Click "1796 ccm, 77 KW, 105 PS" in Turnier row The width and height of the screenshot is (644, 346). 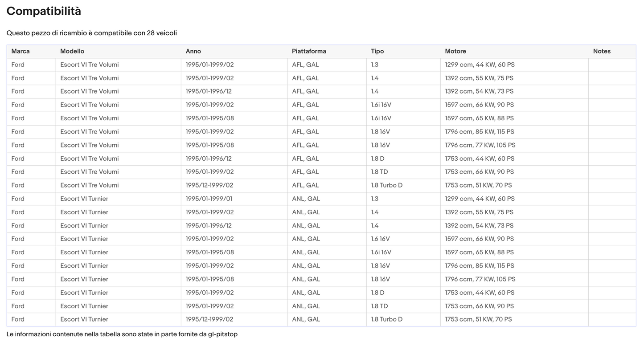point(480,279)
